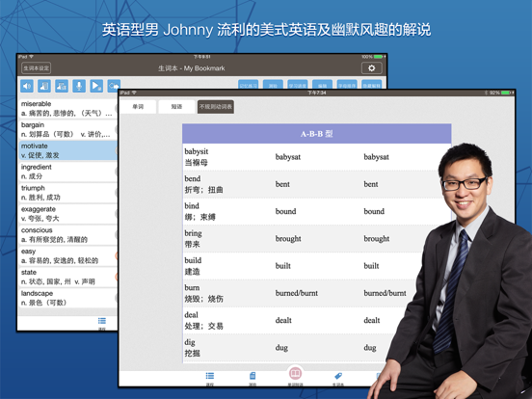Click the verb 'deal' in the table
The width and height of the screenshot is (532, 399).
pos(191,315)
